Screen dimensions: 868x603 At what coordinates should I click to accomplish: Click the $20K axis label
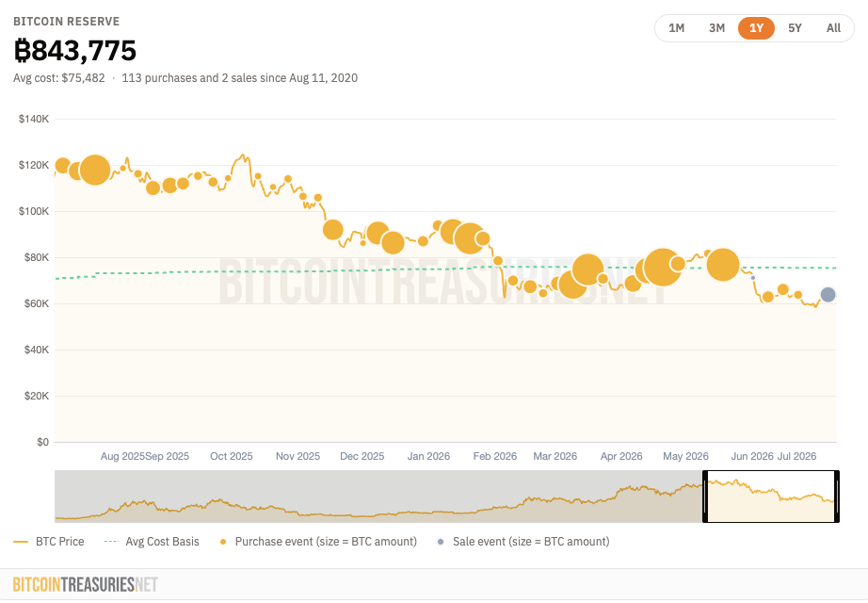[x=36, y=396]
